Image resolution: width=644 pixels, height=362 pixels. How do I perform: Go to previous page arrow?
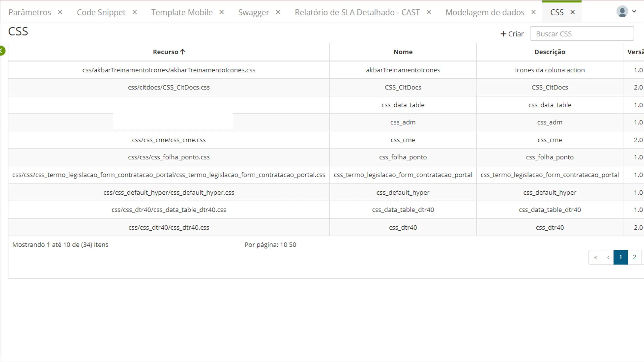coord(608,257)
